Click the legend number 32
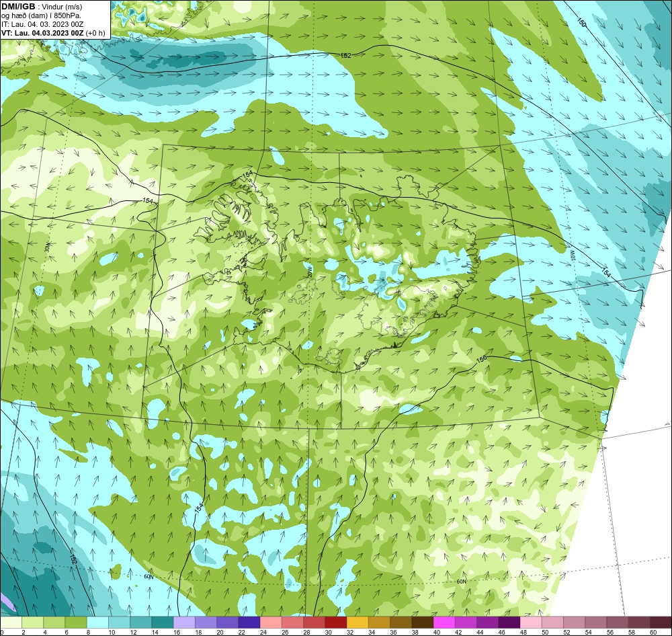The image size is (672, 636). coord(351,632)
